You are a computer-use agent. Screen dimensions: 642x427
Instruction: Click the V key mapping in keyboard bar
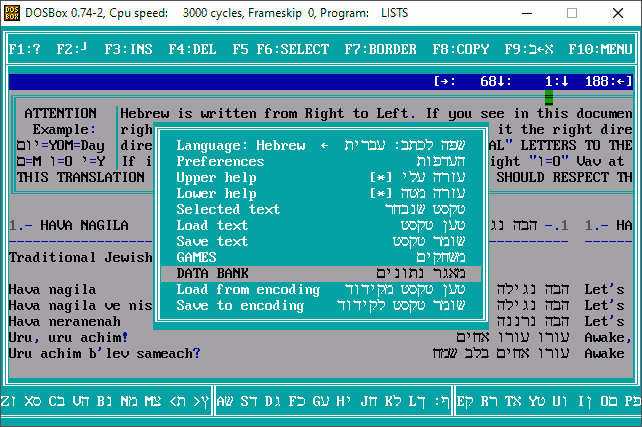[x=80, y=401]
